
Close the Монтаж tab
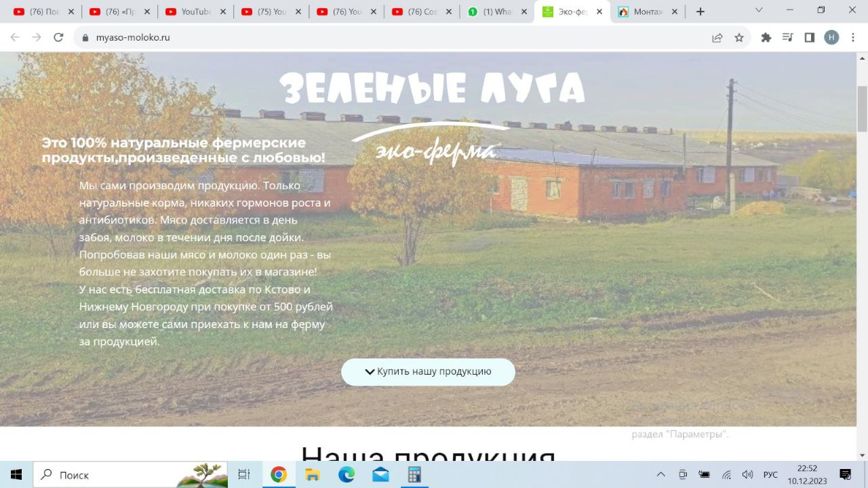click(674, 12)
